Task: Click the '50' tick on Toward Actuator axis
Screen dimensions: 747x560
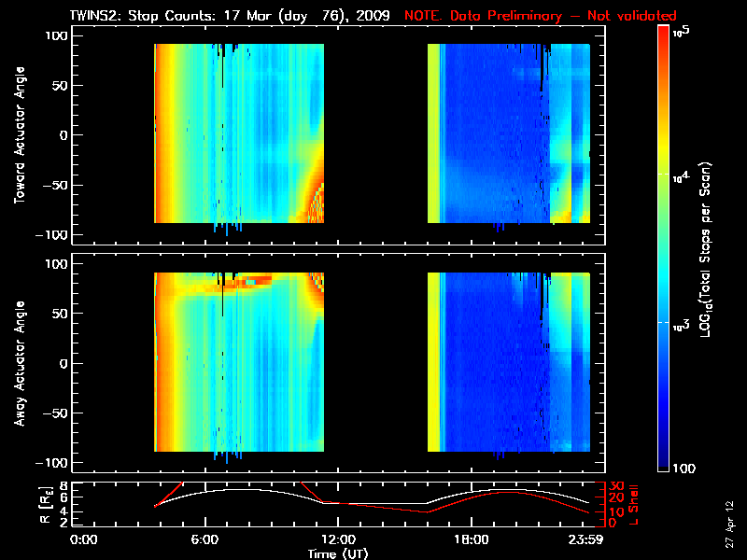Action: click(61, 86)
